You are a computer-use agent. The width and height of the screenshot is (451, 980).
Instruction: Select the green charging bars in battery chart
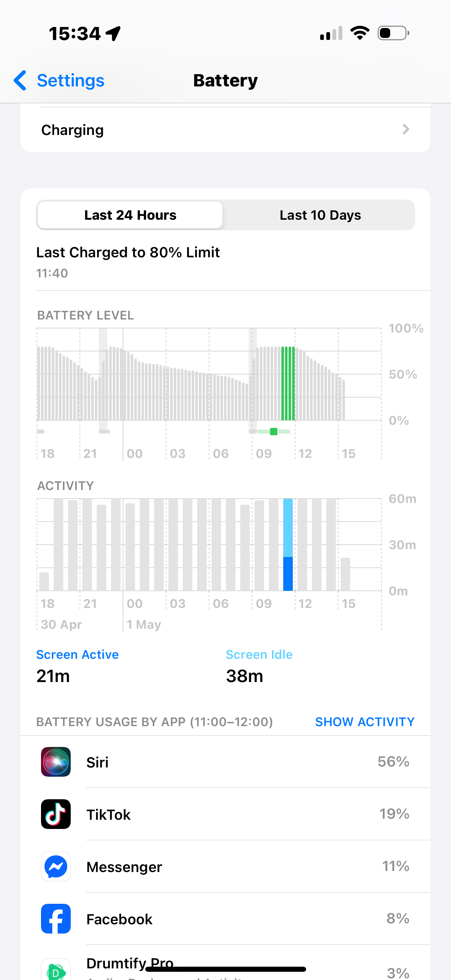(x=288, y=383)
